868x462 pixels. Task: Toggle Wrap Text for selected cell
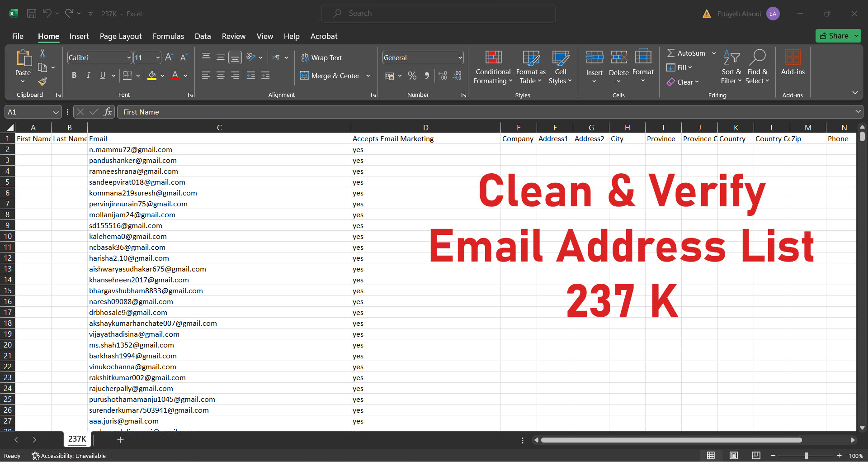[x=321, y=58]
